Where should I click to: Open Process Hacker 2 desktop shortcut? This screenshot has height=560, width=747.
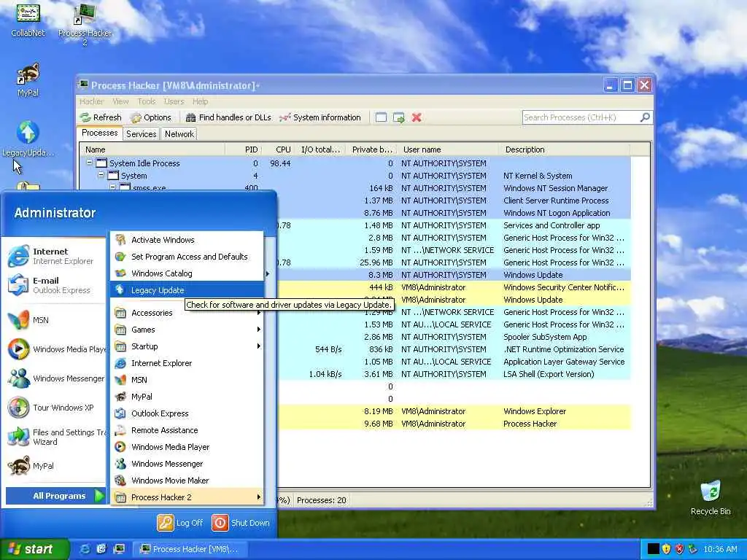click(85, 25)
